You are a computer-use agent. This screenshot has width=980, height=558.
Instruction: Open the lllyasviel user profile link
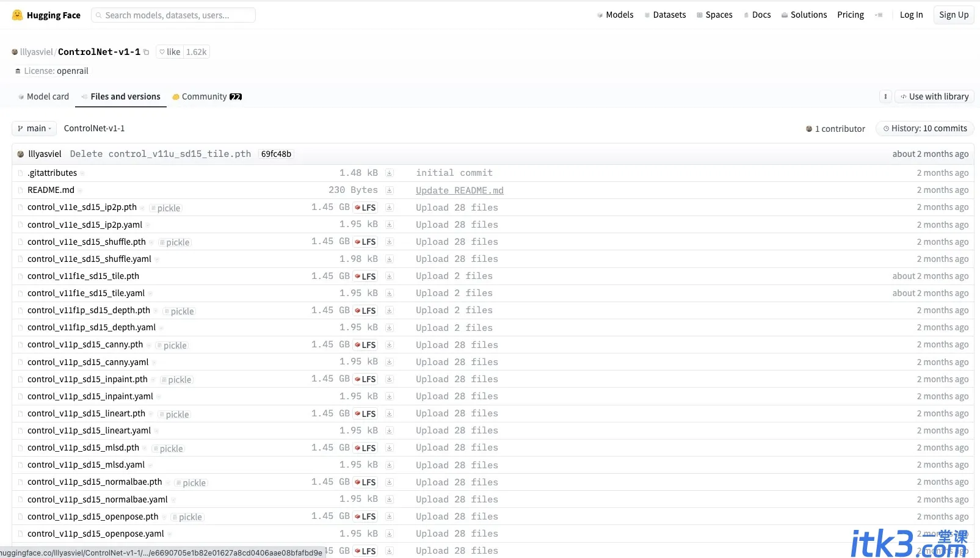(37, 52)
